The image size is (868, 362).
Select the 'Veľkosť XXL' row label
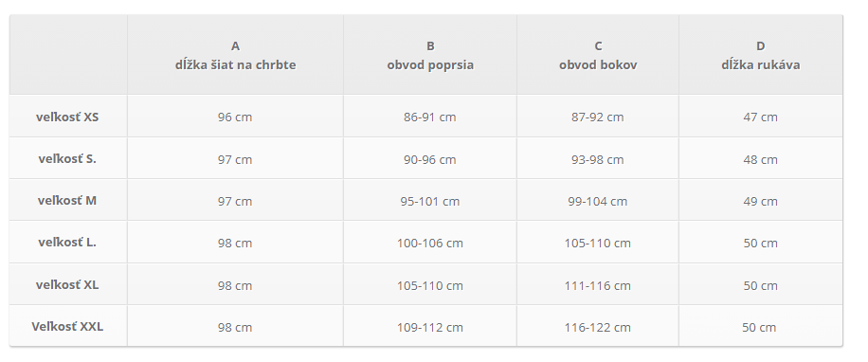tap(67, 327)
